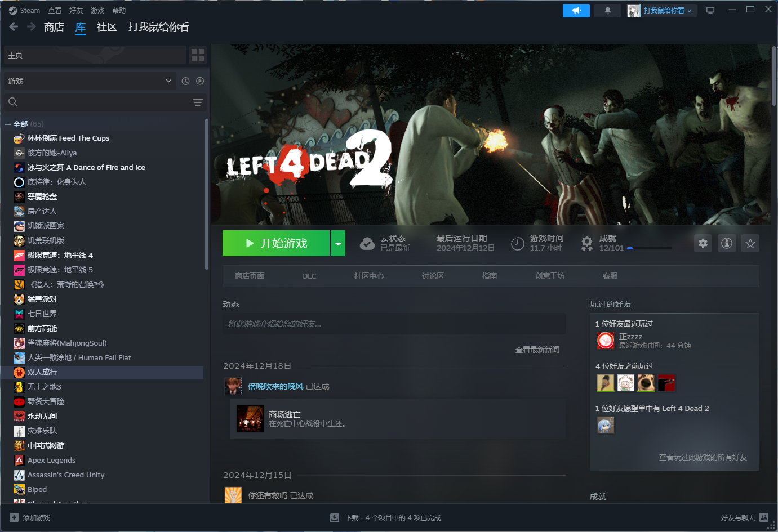Open the 游戏 filter dropdown

[x=90, y=81]
